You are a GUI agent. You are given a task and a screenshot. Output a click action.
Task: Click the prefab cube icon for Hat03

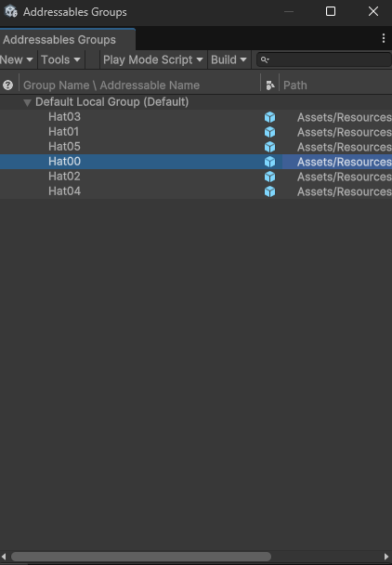tap(269, 117)
